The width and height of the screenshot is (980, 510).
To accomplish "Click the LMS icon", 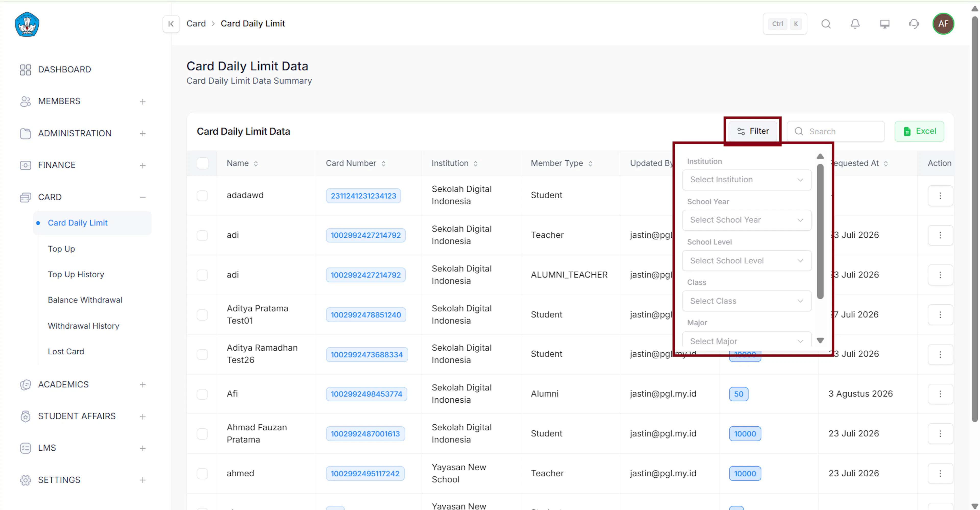I will point(26,448).
